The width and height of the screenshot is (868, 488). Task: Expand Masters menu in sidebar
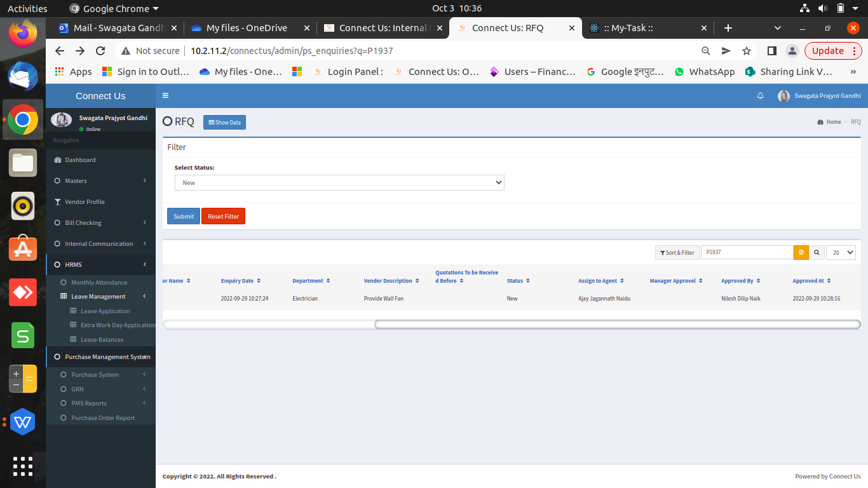pos(100,181)
